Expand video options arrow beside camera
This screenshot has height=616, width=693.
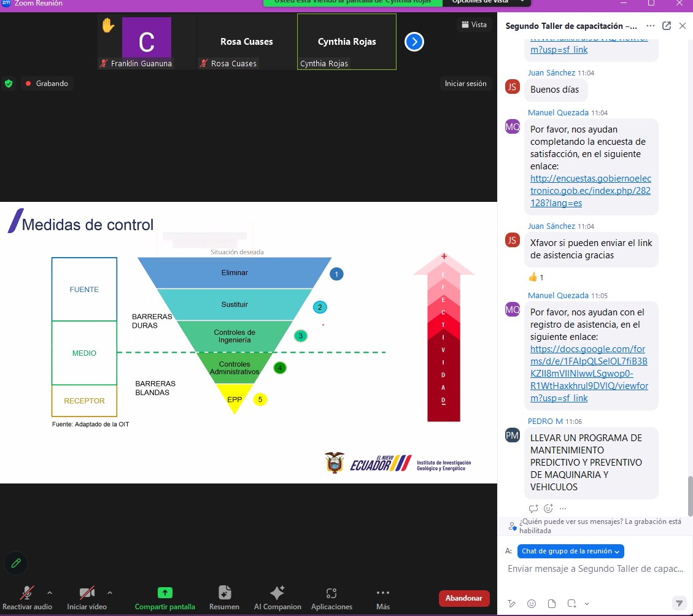point(110,593)
